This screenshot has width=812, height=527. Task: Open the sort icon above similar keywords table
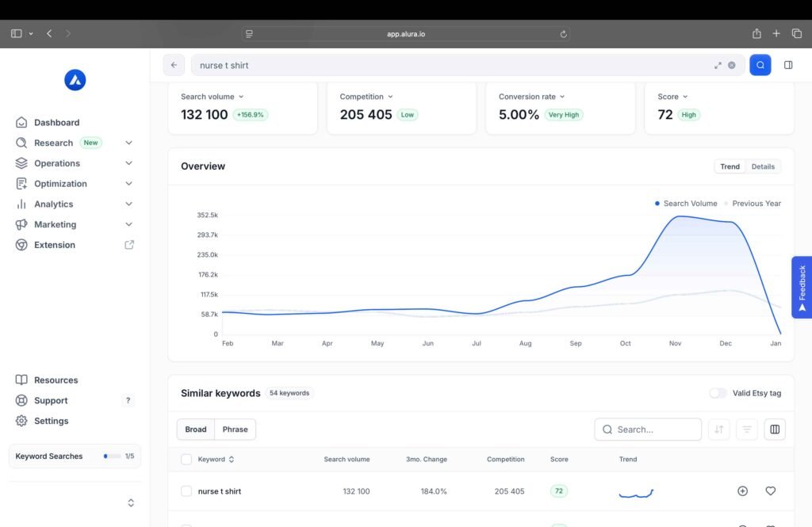[718, 429]
